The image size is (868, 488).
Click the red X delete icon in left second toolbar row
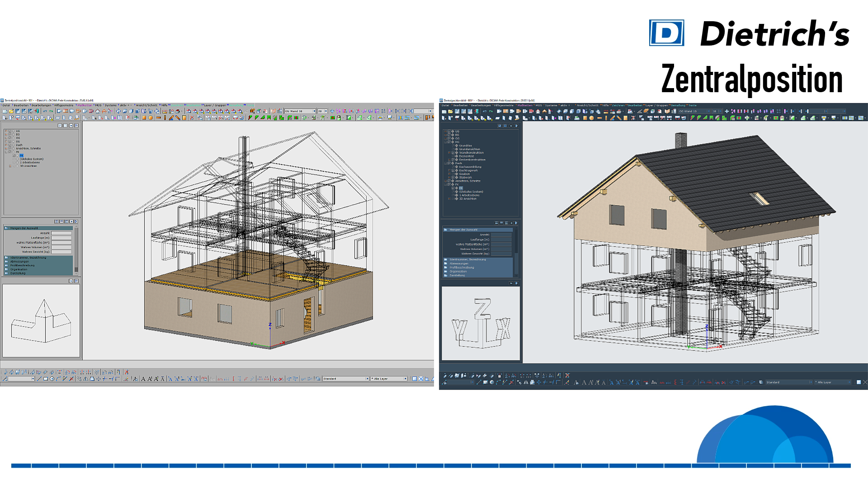[127, 117]
